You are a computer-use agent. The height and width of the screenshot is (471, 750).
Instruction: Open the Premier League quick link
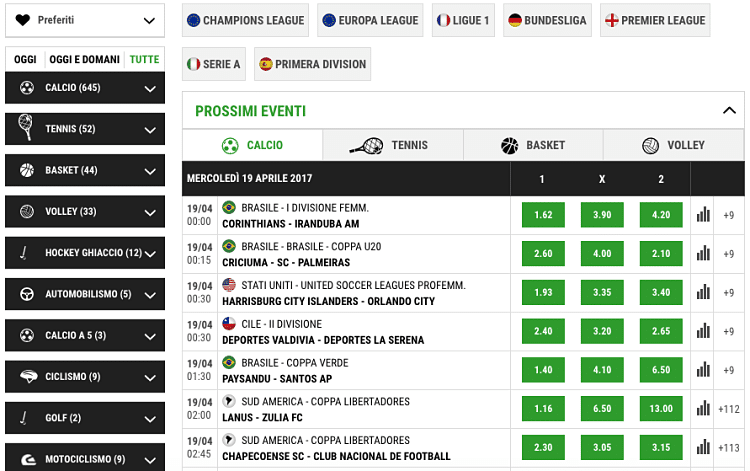coord(654,20)
